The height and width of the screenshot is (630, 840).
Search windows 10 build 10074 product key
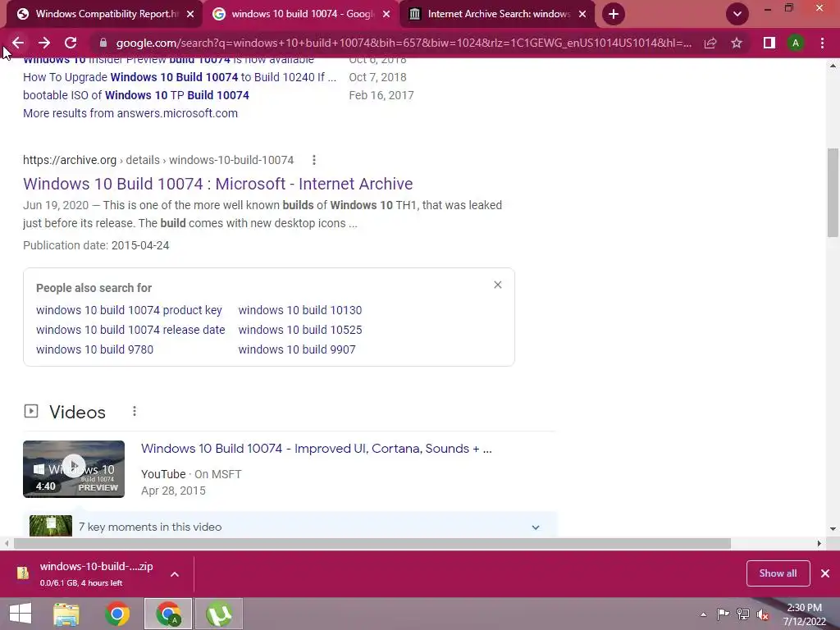pos(129,310)
